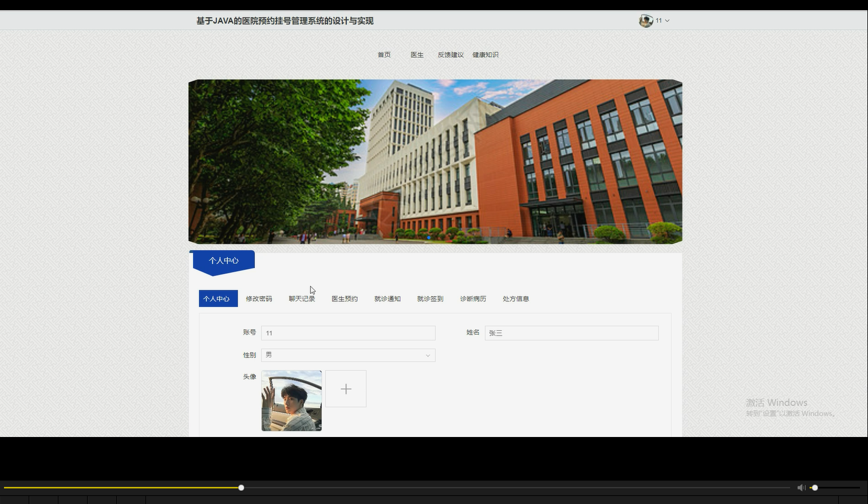The height and width of the screenshot is (504, 868).
Task: Click the hospital banner image
Action: (435, 162)
